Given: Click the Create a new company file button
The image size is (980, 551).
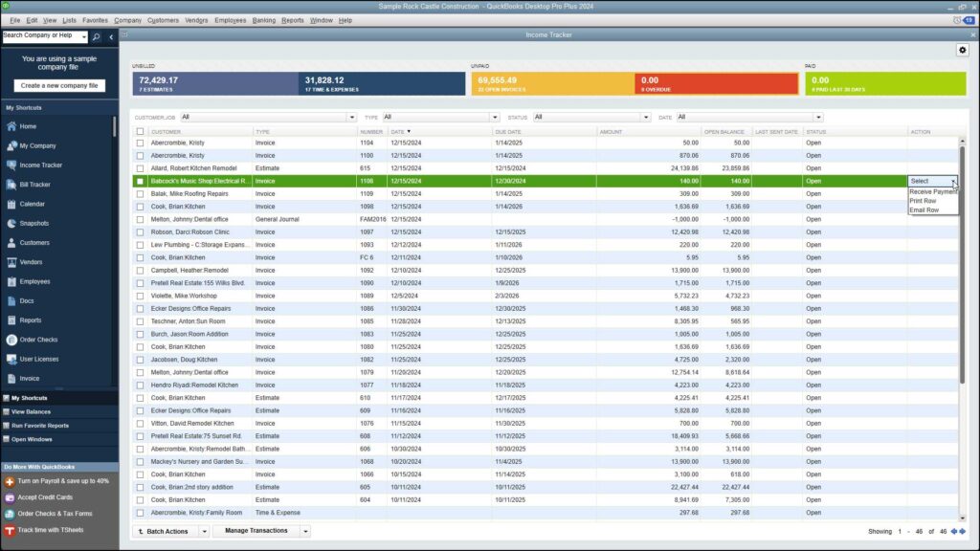Looking at the screenshot, I should [x=58, y=86].
